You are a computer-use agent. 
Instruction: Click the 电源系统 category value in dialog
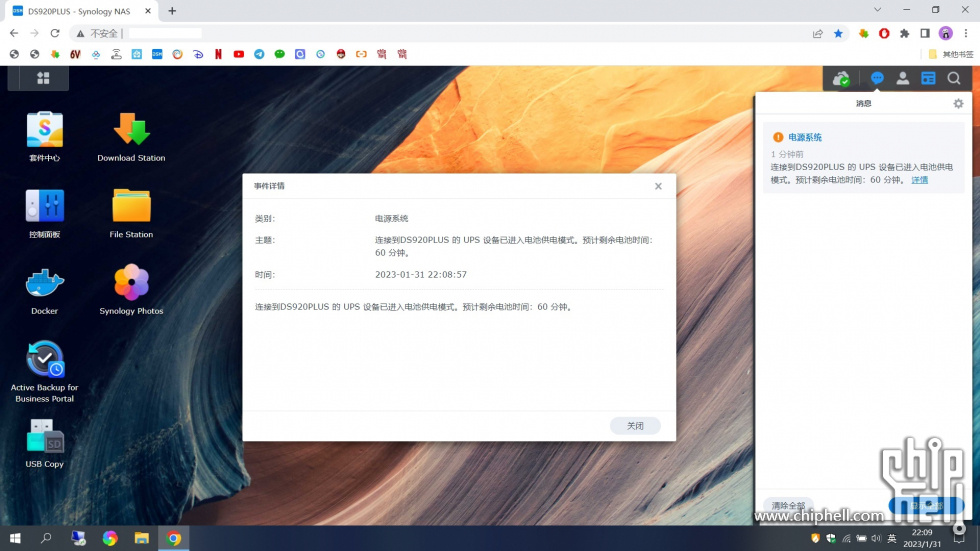point(391,219)
